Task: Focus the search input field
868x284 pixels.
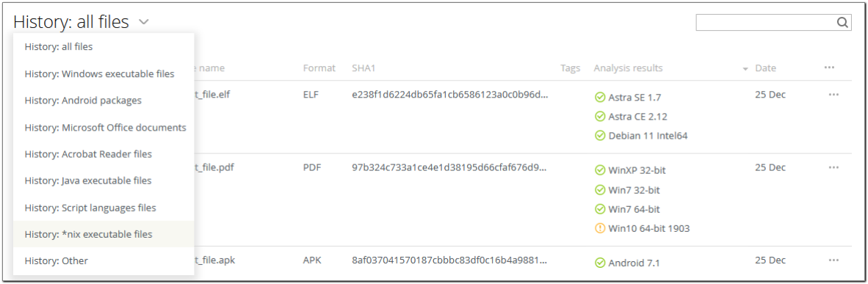Action: [766, 22]
